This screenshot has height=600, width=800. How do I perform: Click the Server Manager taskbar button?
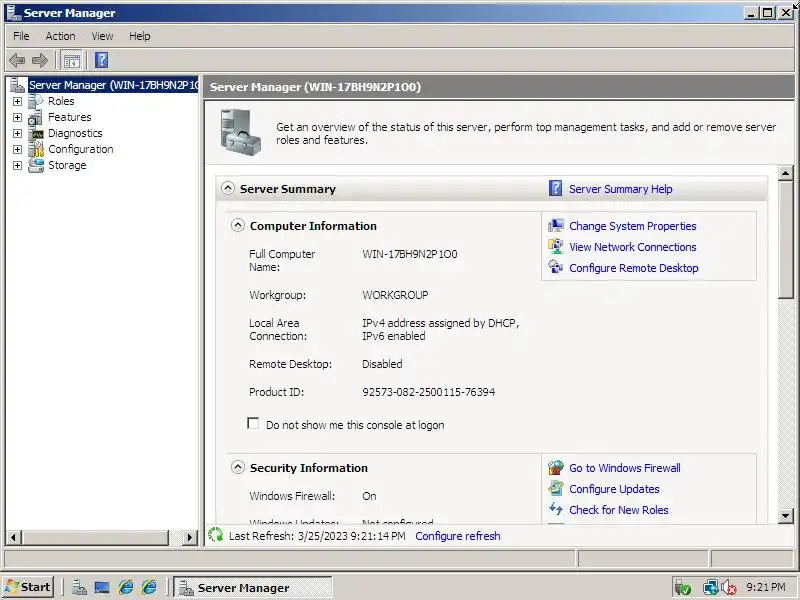253,588
